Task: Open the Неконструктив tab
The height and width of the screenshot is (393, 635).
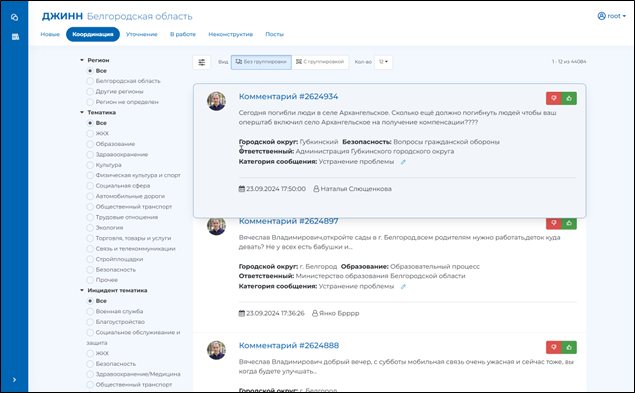Action: [x=230, y=34]
